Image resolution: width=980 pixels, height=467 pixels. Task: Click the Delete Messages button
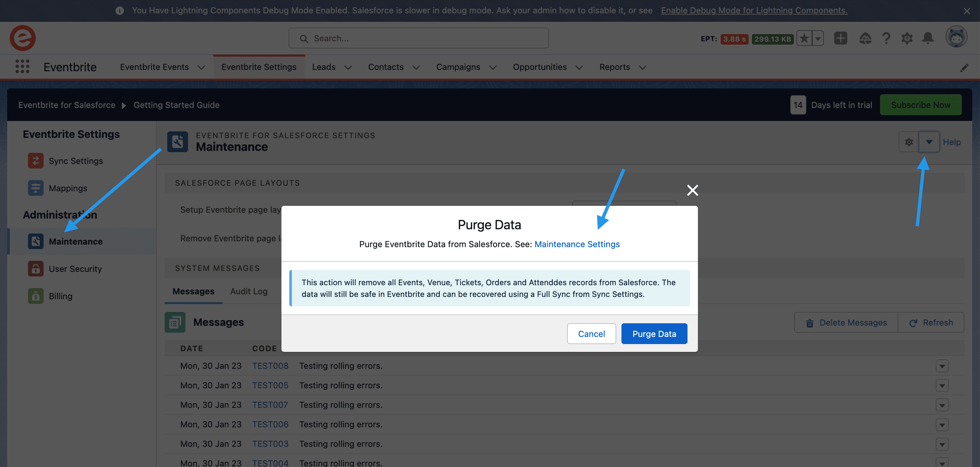(x=846, y=323)
